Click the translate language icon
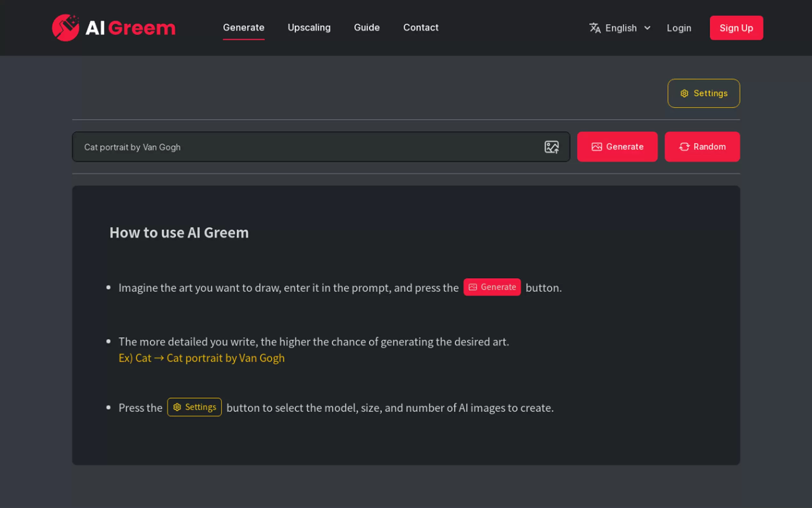 [595, 28]
